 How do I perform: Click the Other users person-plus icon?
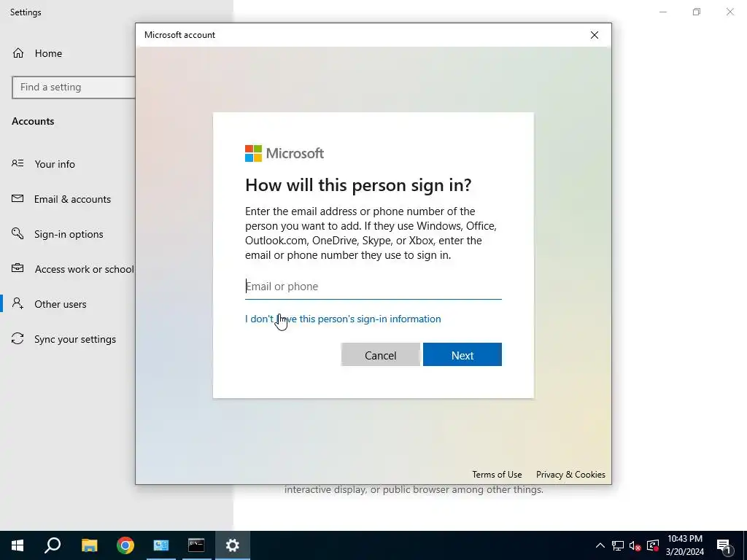18,303
